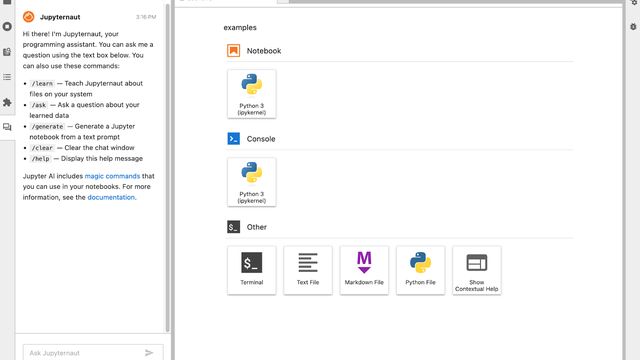Open the Table of Contents sidebar icon
This screenshot has height=360, width=640.
click(x=7, y=77)
